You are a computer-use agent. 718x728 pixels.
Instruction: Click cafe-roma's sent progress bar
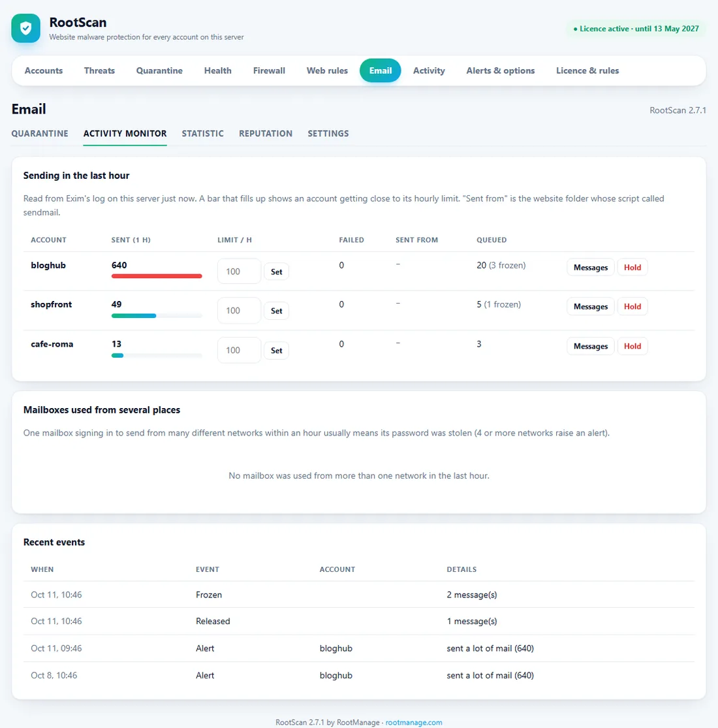point(157,356)
